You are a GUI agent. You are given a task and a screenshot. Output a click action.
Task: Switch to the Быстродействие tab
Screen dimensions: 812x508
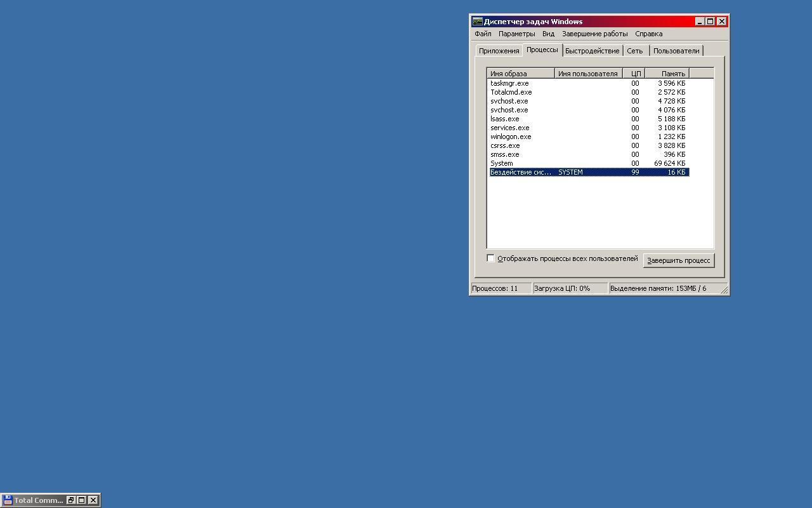[592, 51]
